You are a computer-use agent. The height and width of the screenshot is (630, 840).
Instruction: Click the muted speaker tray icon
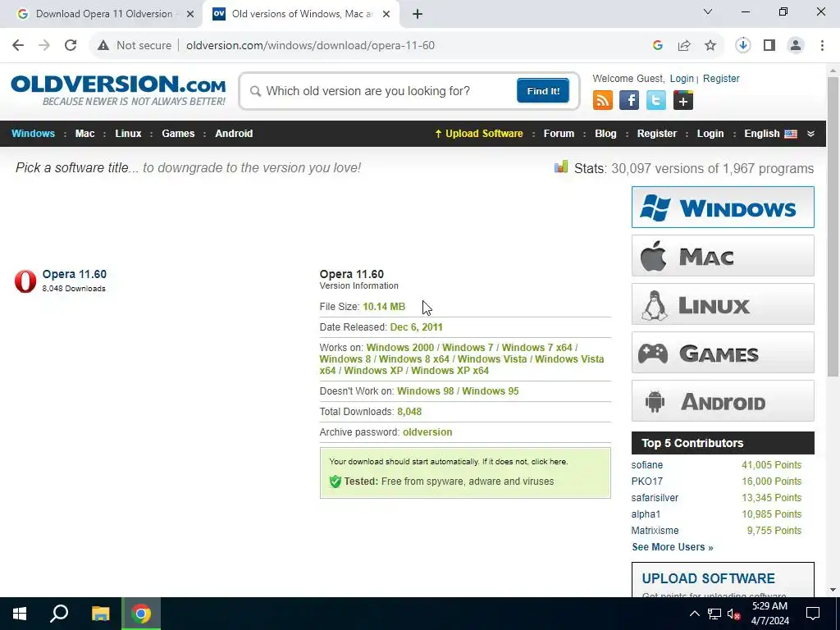[x=734, y=614]
